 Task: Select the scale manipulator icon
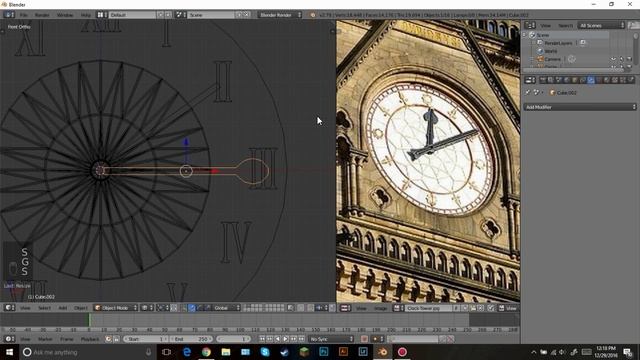pyautogui.click(x=207, y=308)
